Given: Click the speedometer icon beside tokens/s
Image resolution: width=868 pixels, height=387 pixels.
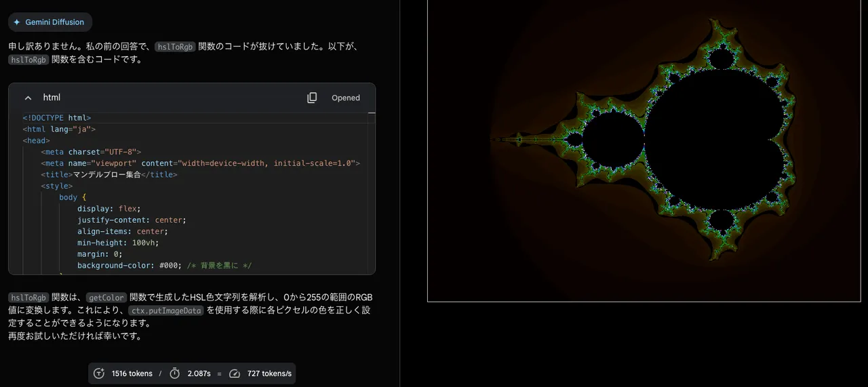Looking at the screenshot, I should point(235,373).
